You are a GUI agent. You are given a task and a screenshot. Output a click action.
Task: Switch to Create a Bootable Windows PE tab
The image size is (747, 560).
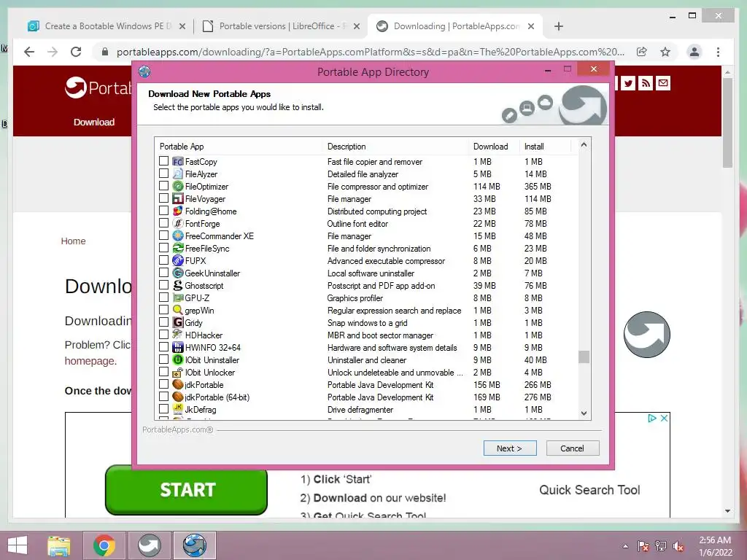point(107,26)
